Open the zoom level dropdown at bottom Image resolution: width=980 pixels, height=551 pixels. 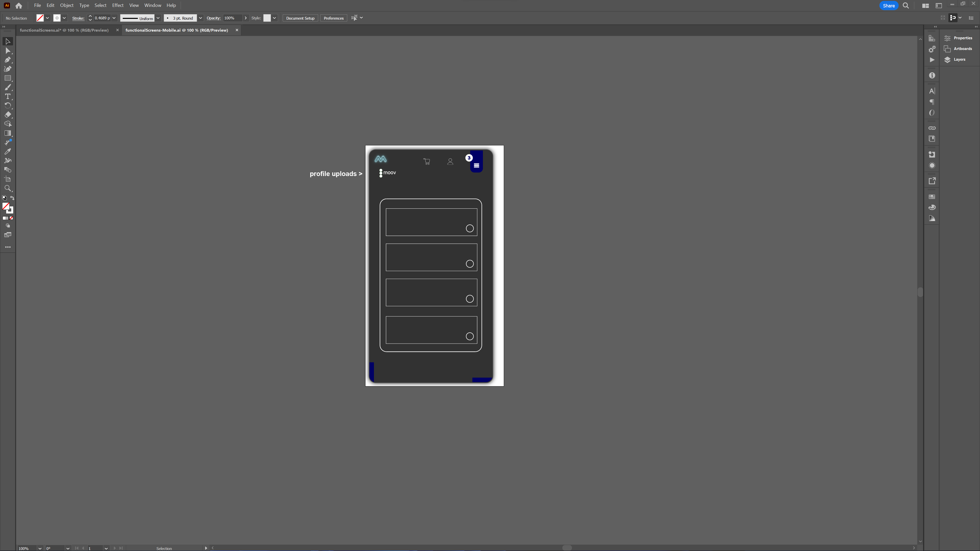point(40,548)
